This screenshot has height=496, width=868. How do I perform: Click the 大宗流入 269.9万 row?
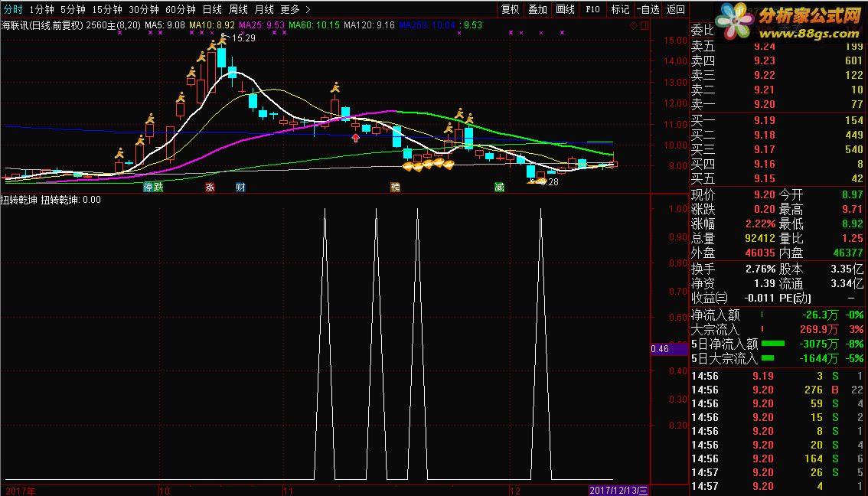click(x=777, y=329)
